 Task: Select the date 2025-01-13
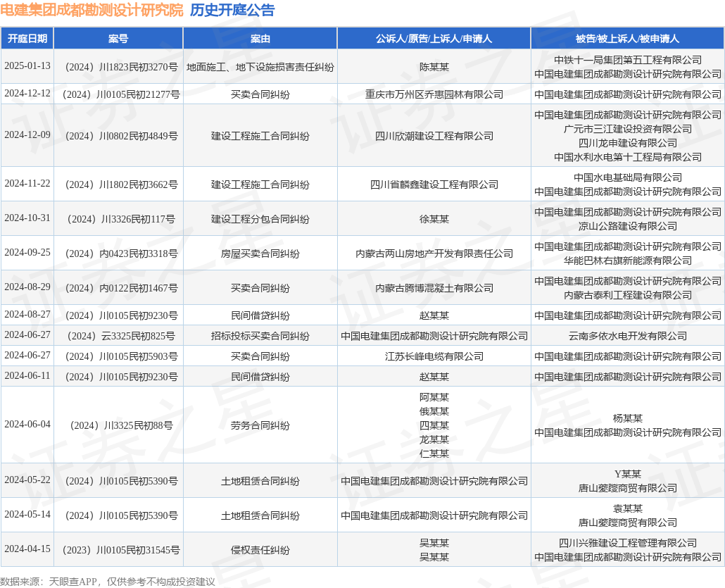27,65
